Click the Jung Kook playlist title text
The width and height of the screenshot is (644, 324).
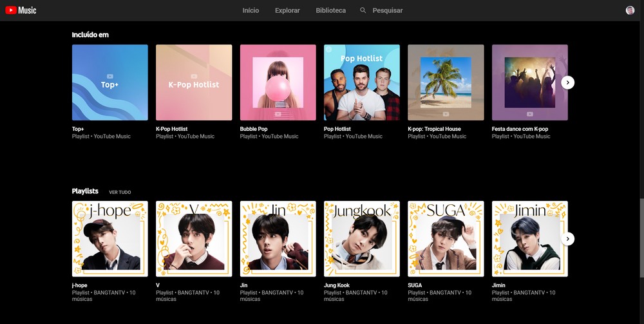(x=337, y=285)
